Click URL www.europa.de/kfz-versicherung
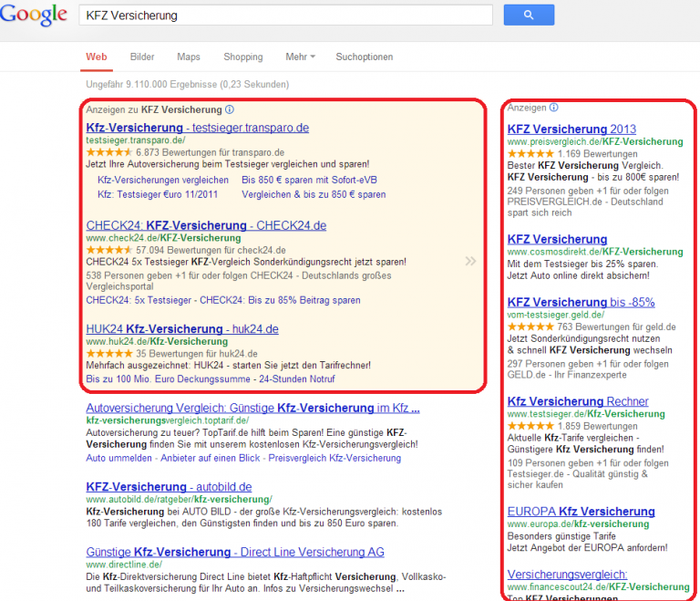Image resolution: width=700 pixels, height=601 pixels. (x=578, y=523)
